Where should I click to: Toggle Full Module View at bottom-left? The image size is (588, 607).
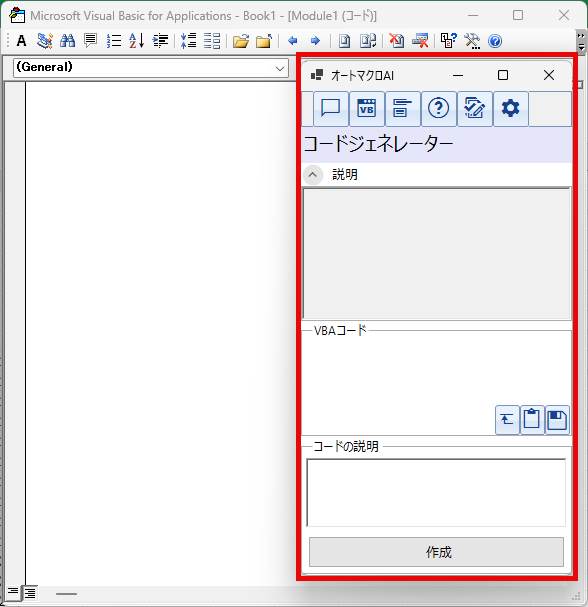pyautogui.click(x=30, y=592)
